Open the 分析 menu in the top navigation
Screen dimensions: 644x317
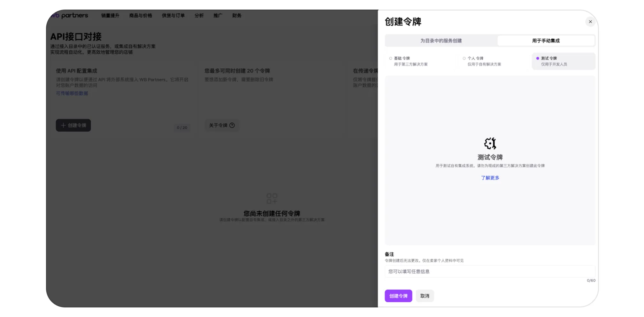pyautogui.click(x=199, y=16)
